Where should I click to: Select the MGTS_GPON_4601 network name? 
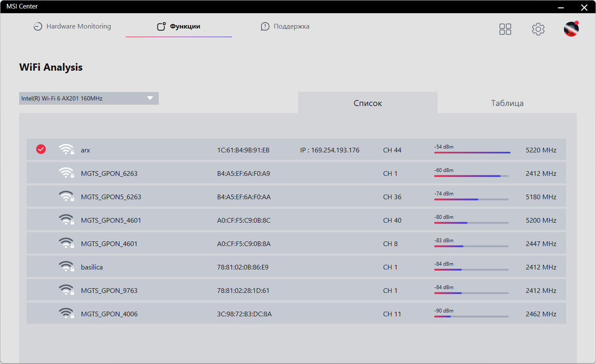click(x=109, y=244)
